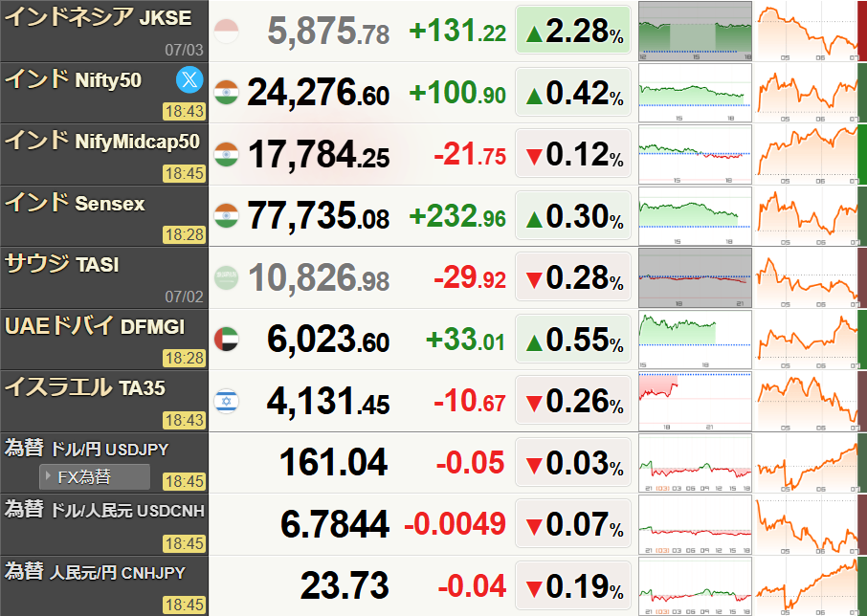Click the TASI price 10,826.98
867x616 pixels.
(x=319, y=277)
